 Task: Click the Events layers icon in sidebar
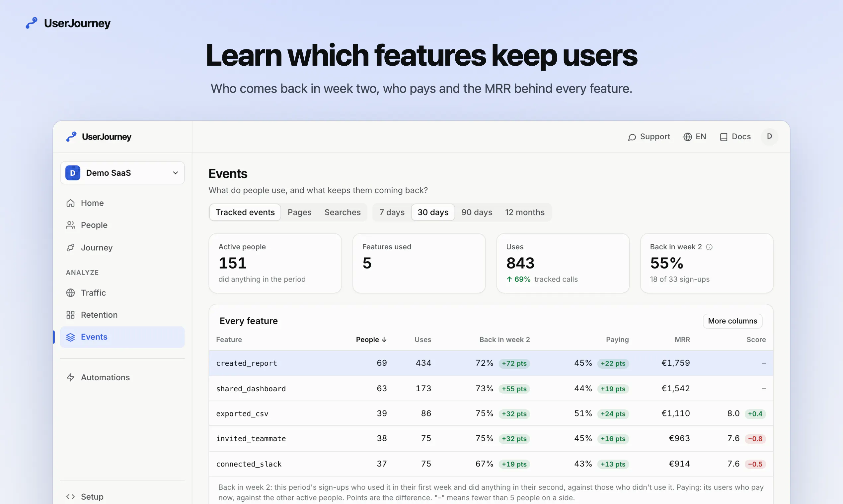point(70,337)
